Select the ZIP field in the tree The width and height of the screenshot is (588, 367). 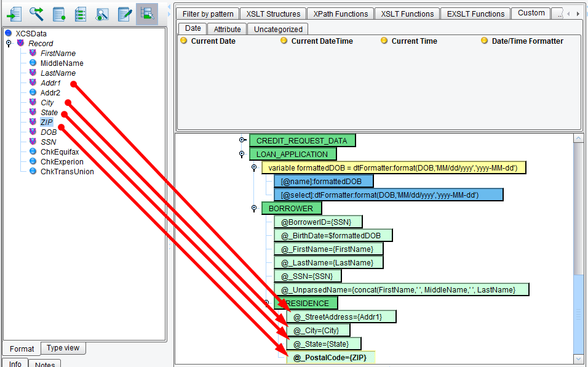pos(47,122)
